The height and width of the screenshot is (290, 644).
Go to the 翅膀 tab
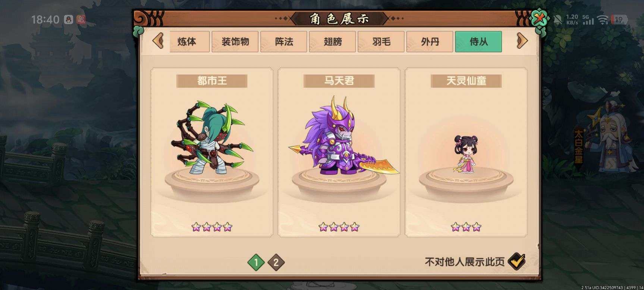pyautogui.click(x=333, y=41)
